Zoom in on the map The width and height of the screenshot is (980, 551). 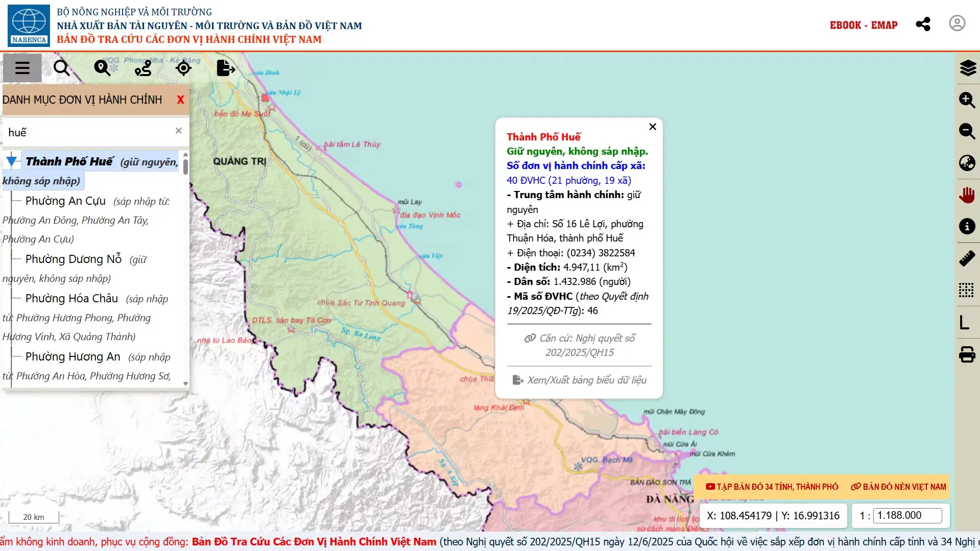(x=967, y=100)
